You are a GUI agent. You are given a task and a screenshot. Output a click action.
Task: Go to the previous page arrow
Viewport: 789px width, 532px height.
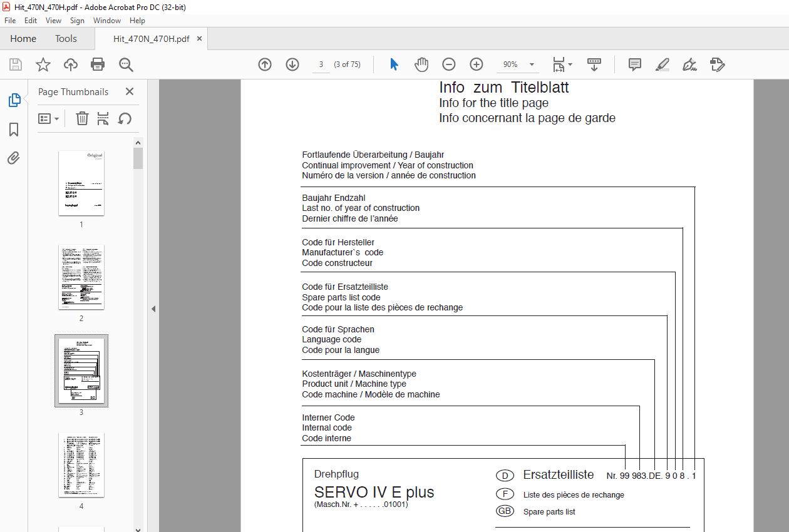(x=265, y=64)
